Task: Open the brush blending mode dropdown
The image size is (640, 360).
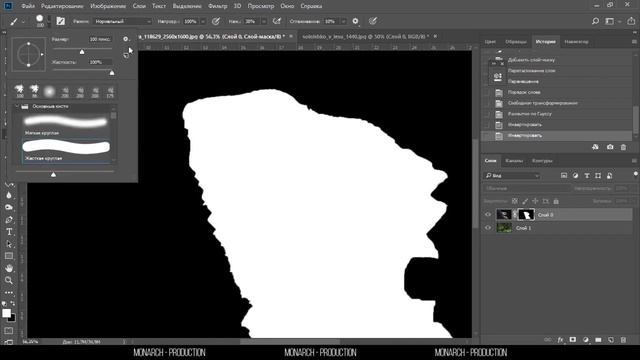Action: (x=122, y=21)
